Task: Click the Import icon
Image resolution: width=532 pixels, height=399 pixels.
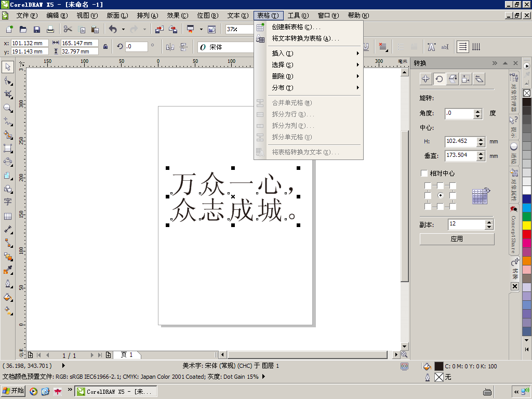Action: coord(159,29)
